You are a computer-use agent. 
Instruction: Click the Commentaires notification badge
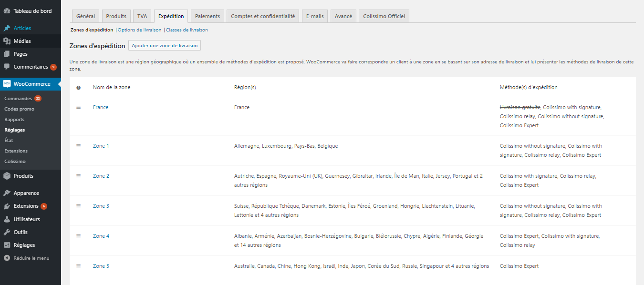(53, 67)
